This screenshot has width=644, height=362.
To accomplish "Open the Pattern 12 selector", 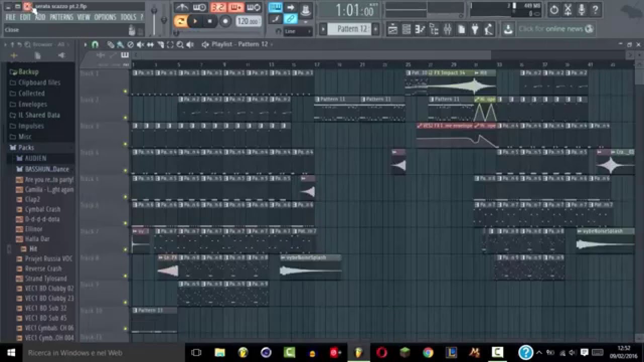I will click(x=349, y=29).
